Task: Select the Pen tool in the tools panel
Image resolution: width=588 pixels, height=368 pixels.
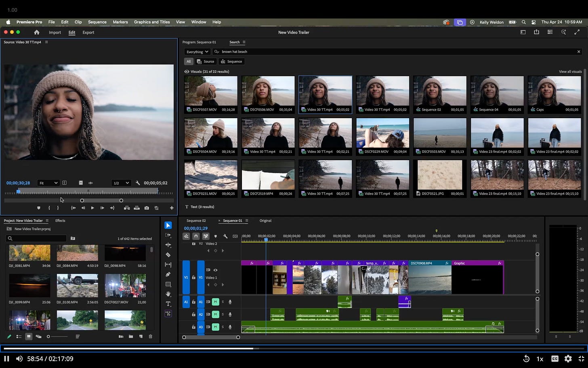Action: [168, 275]
